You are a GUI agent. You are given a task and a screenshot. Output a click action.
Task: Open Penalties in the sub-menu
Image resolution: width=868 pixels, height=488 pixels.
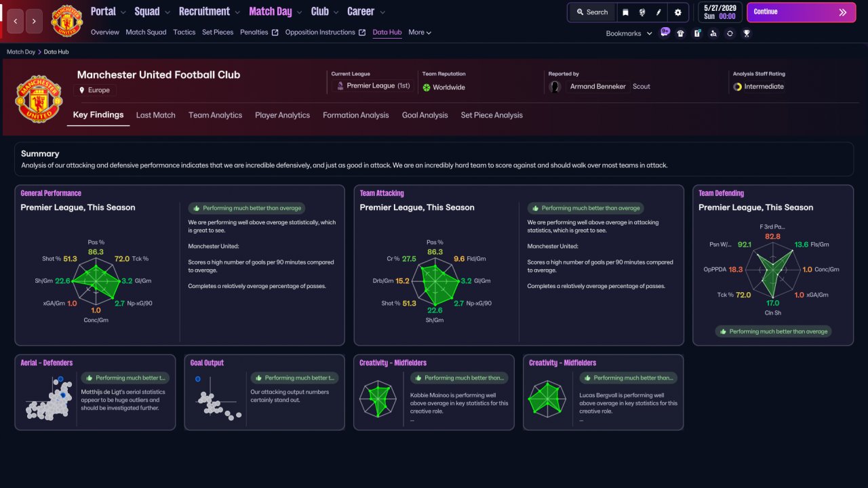point(259,32)
